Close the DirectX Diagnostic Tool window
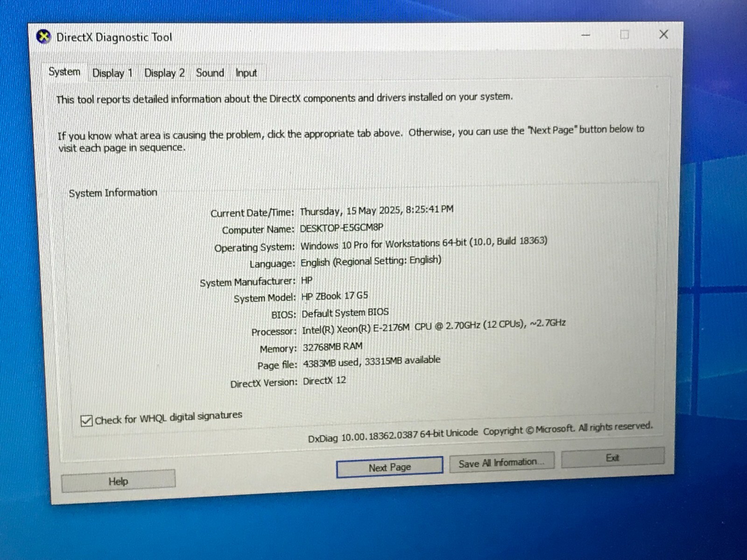This screenshot has width=747, height=560. pyautogui.click(x=663, y=34)
